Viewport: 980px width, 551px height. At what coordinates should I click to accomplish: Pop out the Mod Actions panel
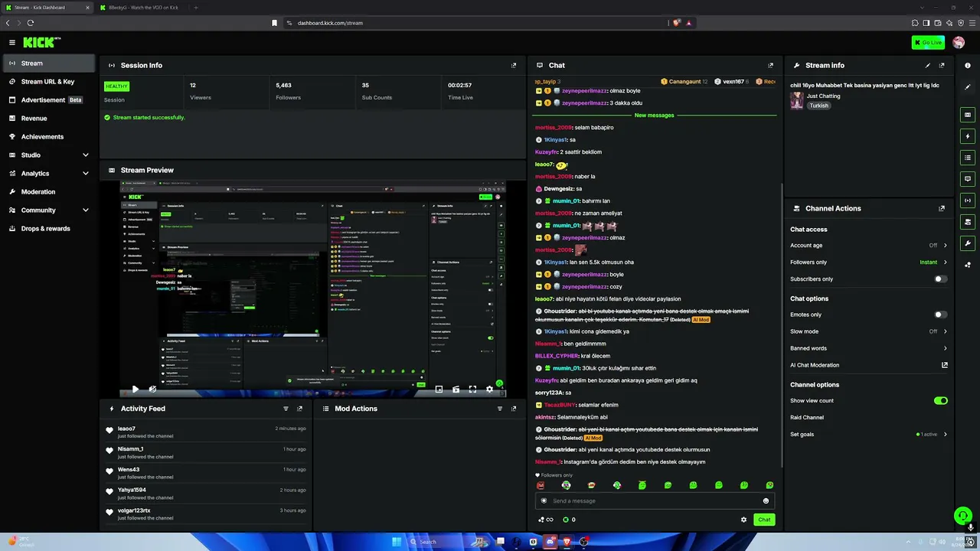(514, 409)
